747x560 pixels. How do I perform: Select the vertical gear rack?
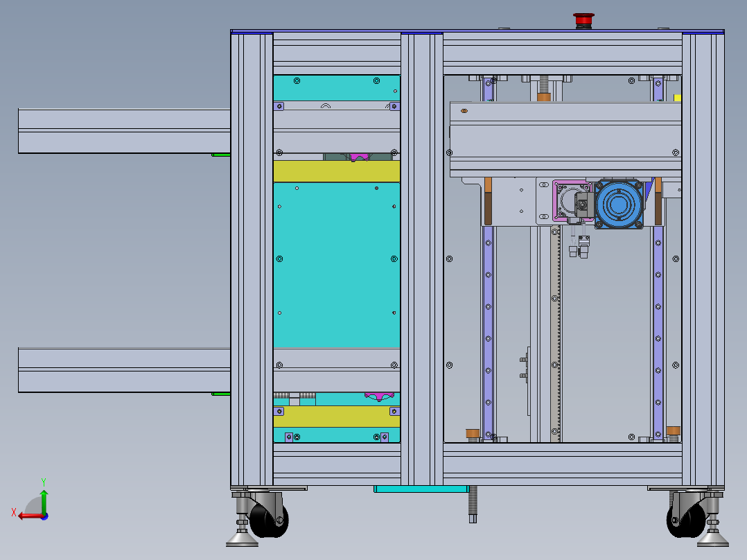click(x=556, y=335)
